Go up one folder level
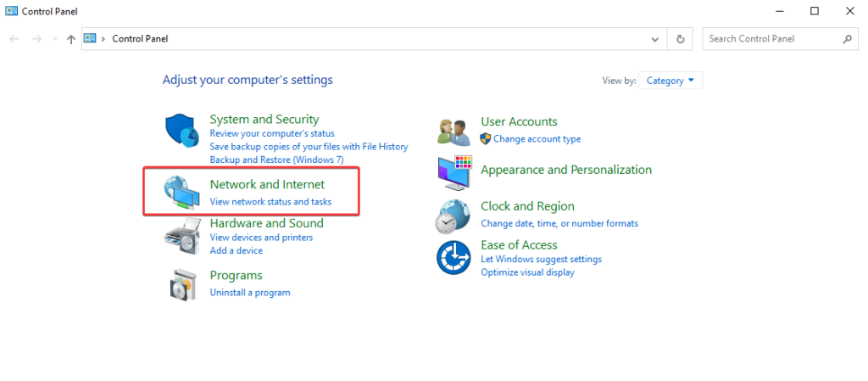868x381 pixels. [71, 39]
